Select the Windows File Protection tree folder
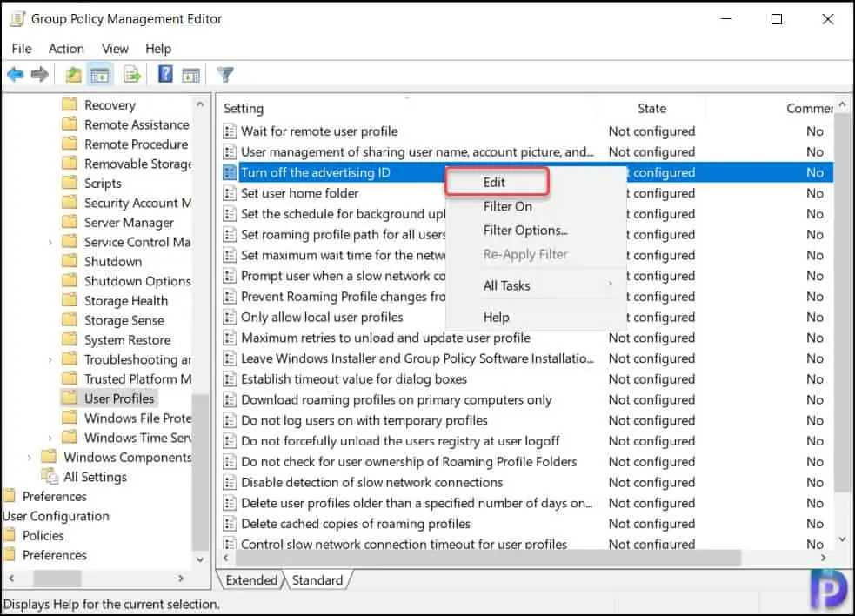 click(137, 418)
